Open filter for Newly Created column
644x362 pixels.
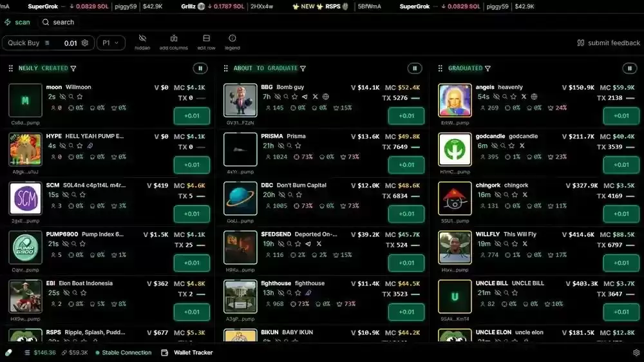coord(73,68)
